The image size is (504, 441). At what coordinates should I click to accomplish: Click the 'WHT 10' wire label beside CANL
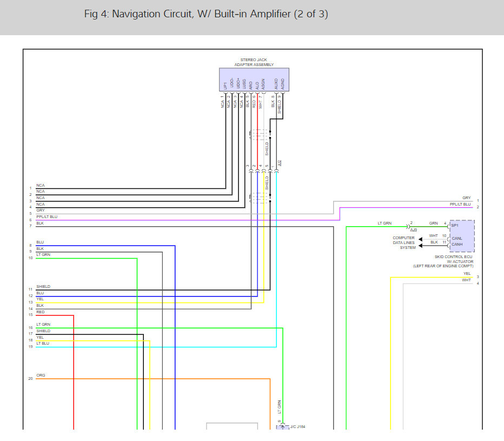pos(438,236)
